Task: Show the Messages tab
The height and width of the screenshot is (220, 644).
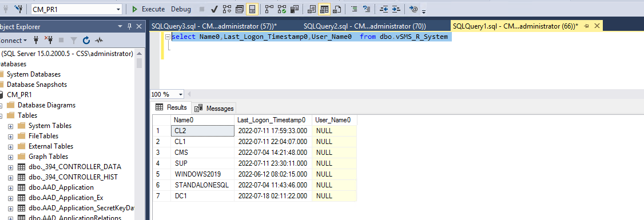Action: [x=214, y=109]
